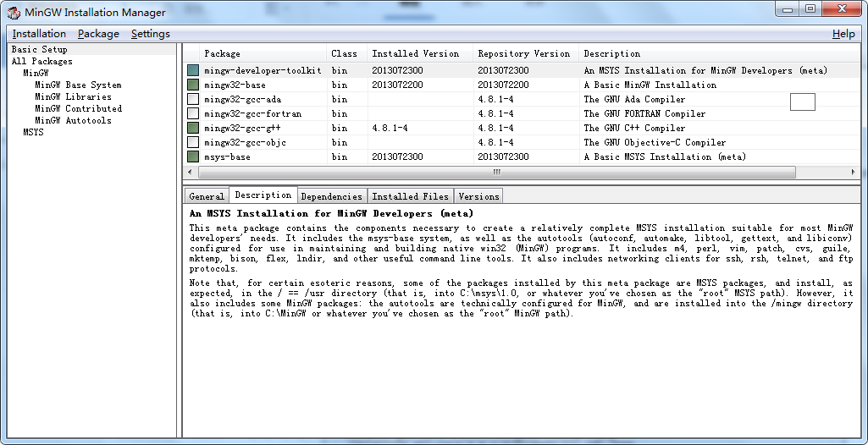The image size is (868, 445).
Task: Switch to the Dependencies tab
Action: pos(332,196)
